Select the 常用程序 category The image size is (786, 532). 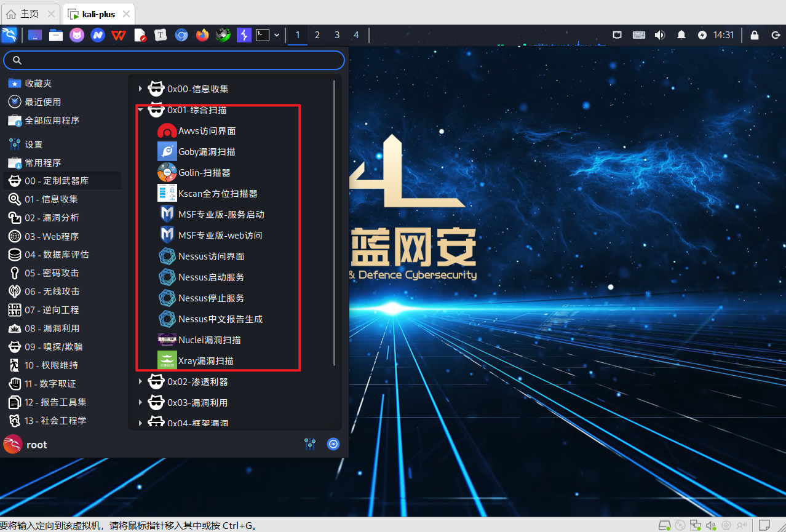point(63,162)
